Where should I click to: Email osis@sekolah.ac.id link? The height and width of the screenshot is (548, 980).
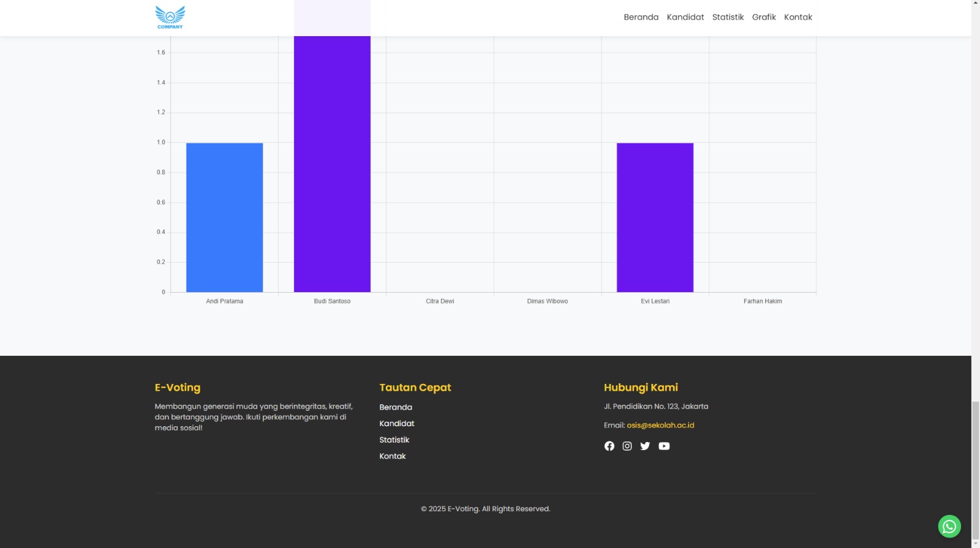660,425
